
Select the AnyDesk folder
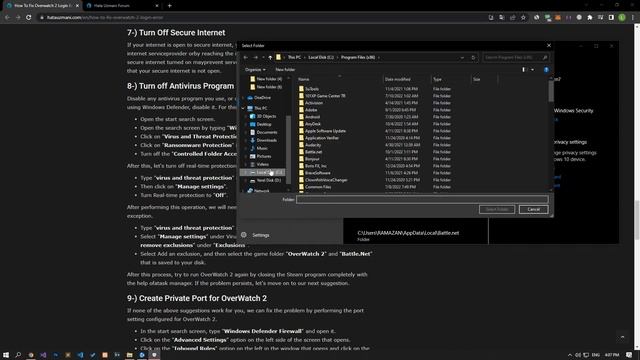tap(313, 124)
